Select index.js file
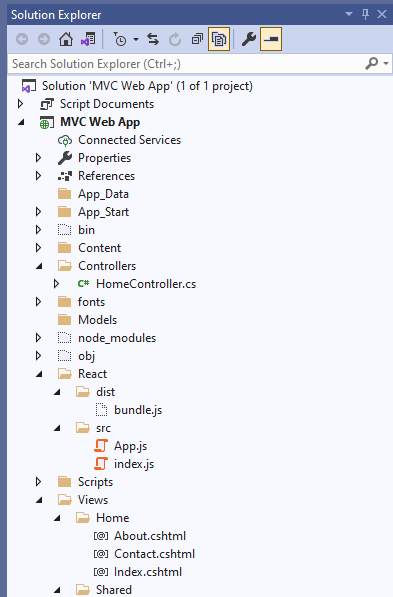This screenshot has width=393, height=597. pos(134,464)
